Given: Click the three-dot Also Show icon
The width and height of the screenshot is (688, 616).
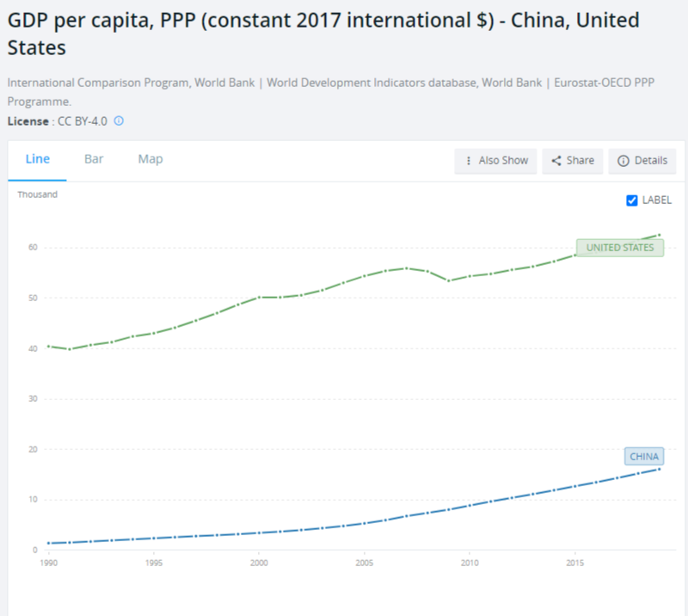Looking at the screenshot, I should tap(469, 161).
